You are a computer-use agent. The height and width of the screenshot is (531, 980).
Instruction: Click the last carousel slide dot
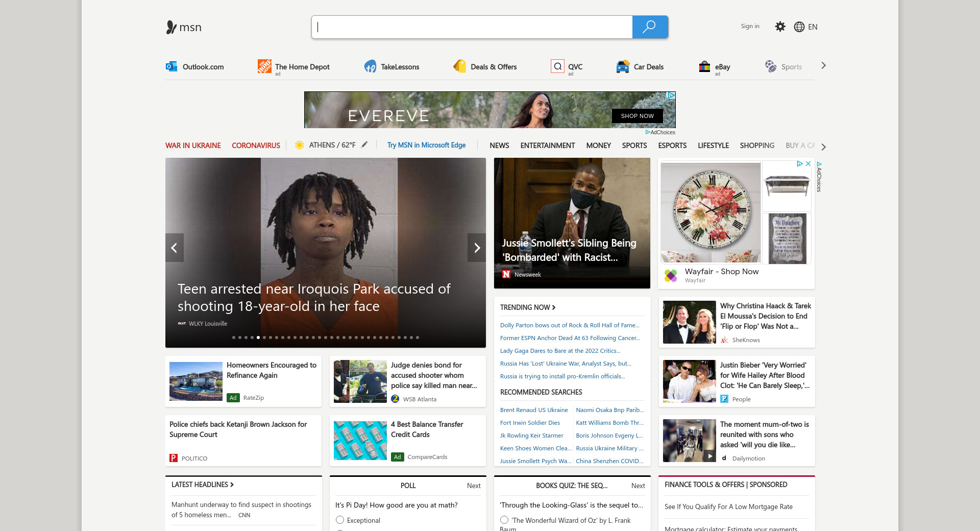pos(418,337)
